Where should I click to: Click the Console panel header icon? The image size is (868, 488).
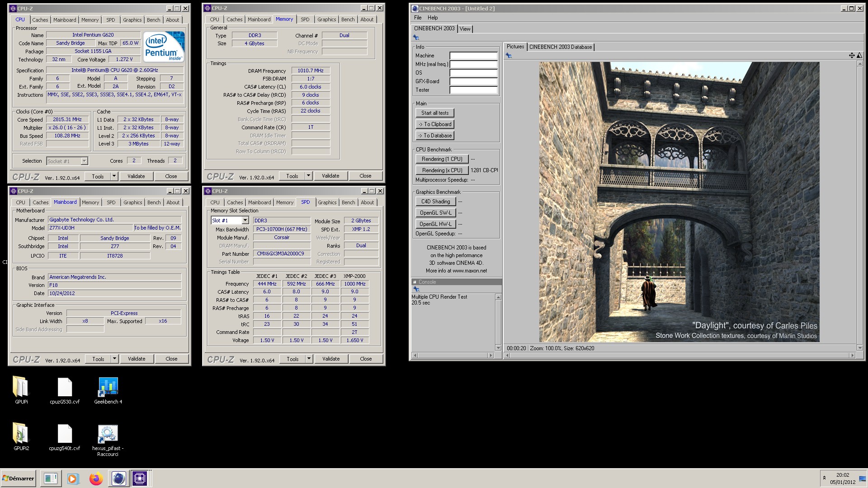pos(415,282)
